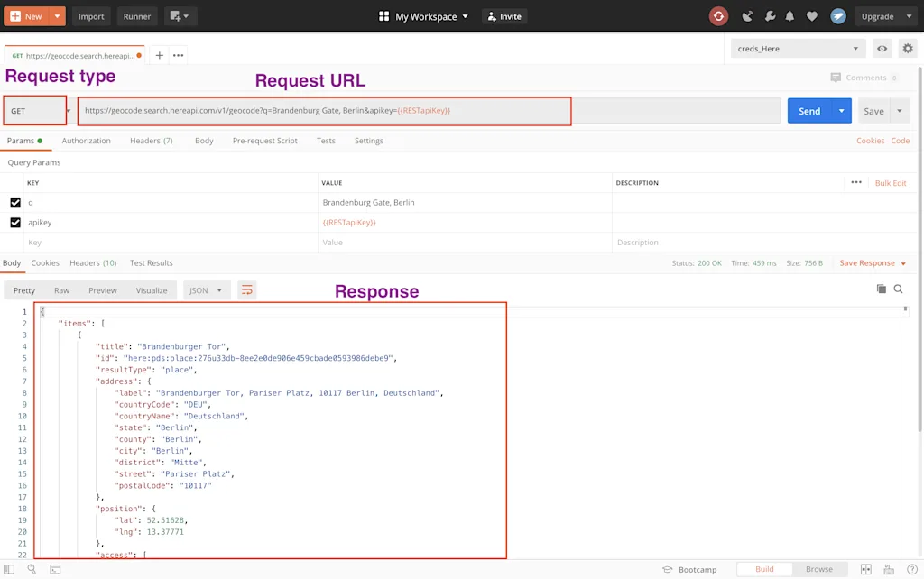
Task: Open the user avatar menu
Action: tap(838, 16)
